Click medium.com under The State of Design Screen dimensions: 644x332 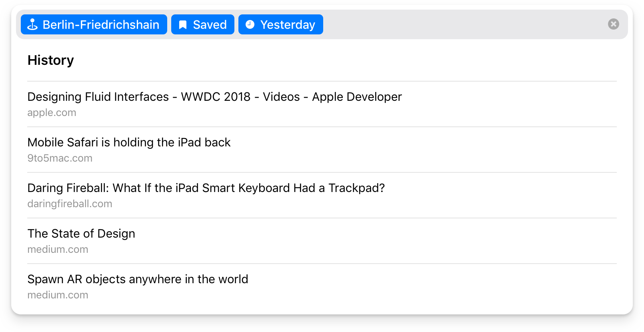58,250
